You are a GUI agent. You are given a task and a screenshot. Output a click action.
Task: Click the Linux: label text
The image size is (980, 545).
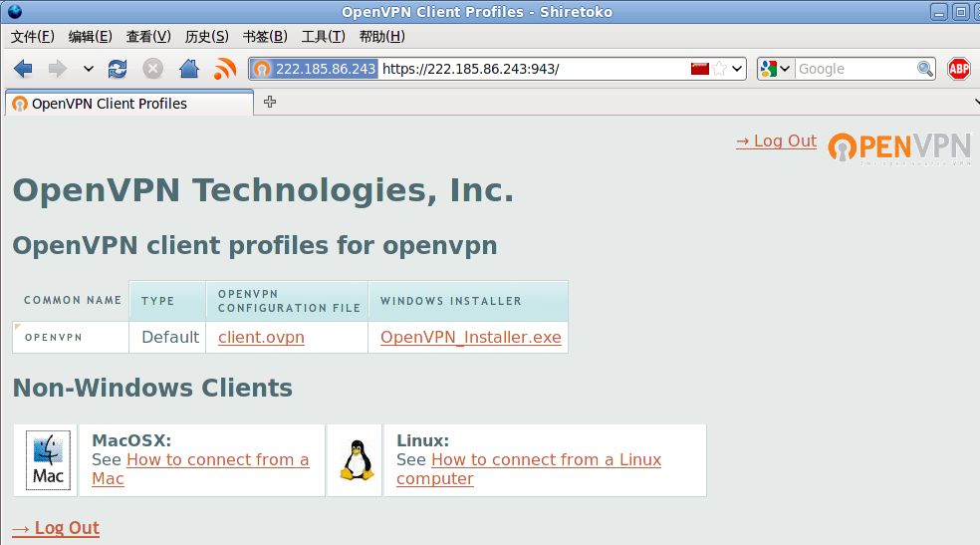coord(422,440)
